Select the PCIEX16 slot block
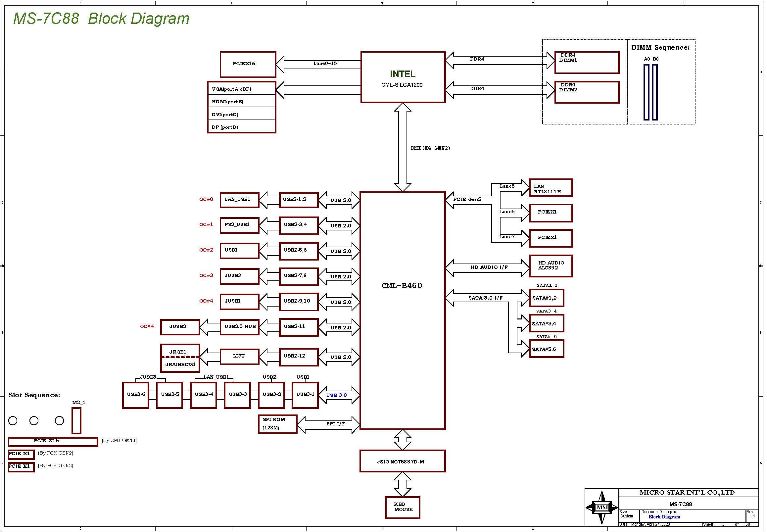This screenshot has width=767, height=532. pyautogui.click(x=248, y=64)
